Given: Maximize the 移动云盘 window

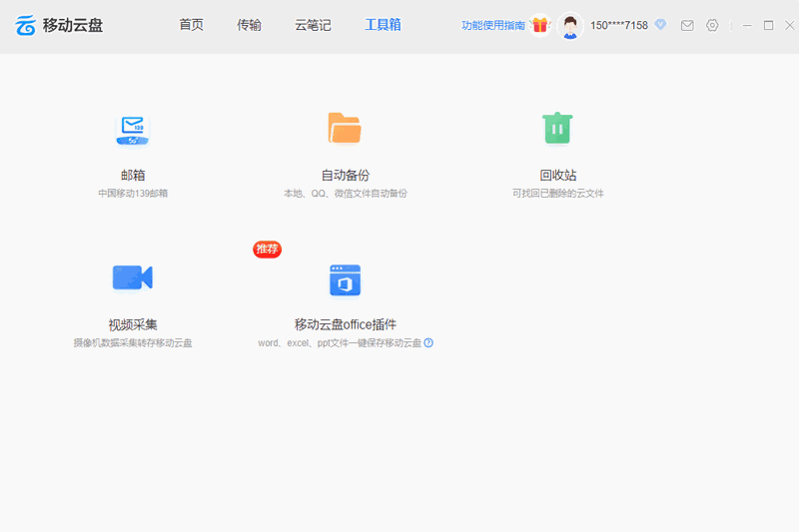Looking at the screenshot, I should click(x=768, y=25).
